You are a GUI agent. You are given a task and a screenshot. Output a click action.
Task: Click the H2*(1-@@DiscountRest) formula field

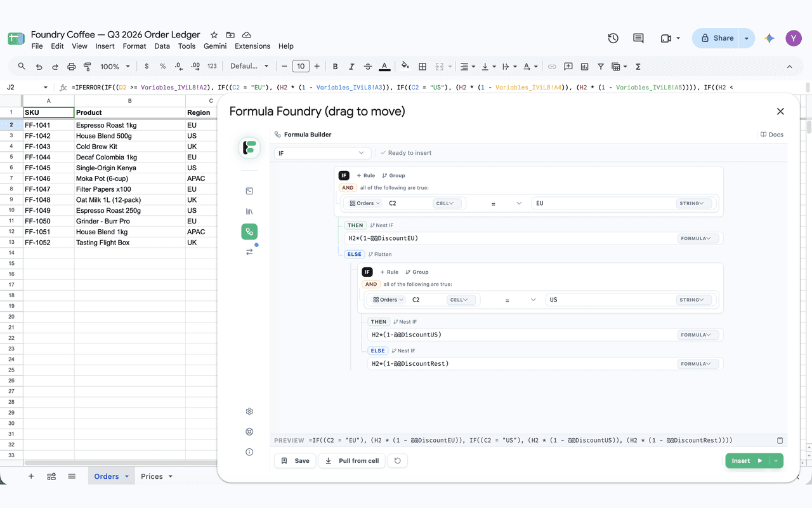coord(546,364)
